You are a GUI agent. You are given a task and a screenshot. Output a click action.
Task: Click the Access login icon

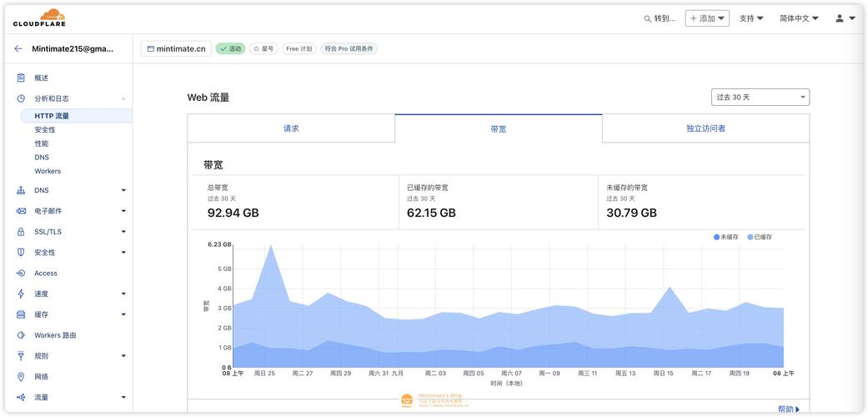click(21, 273)
